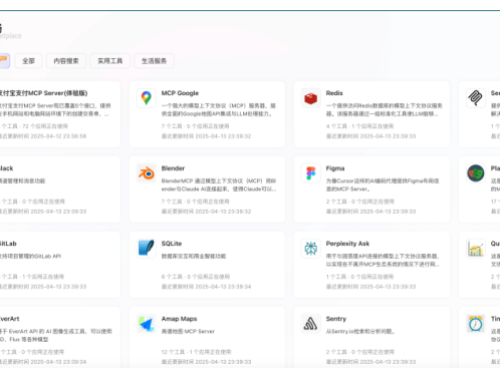Open the Perplexity Ask card title
Screen dimensions: 500x375
[x=348, y=244]
